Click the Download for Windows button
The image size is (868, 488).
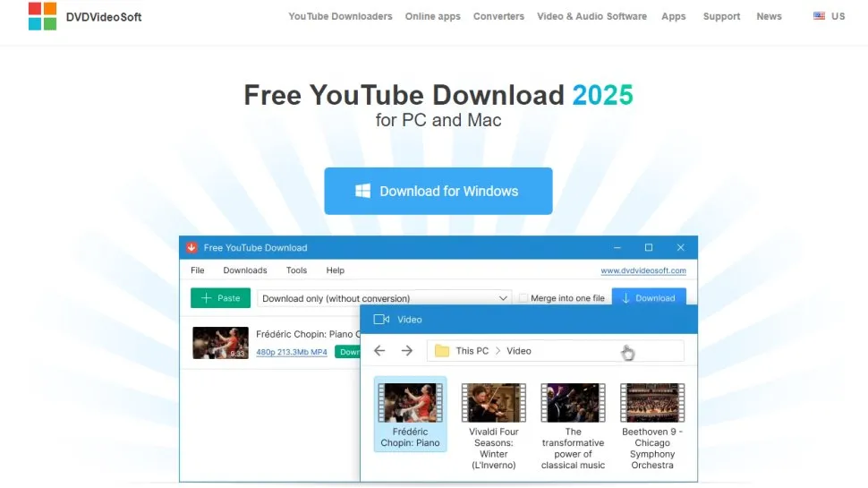[438, 191]
